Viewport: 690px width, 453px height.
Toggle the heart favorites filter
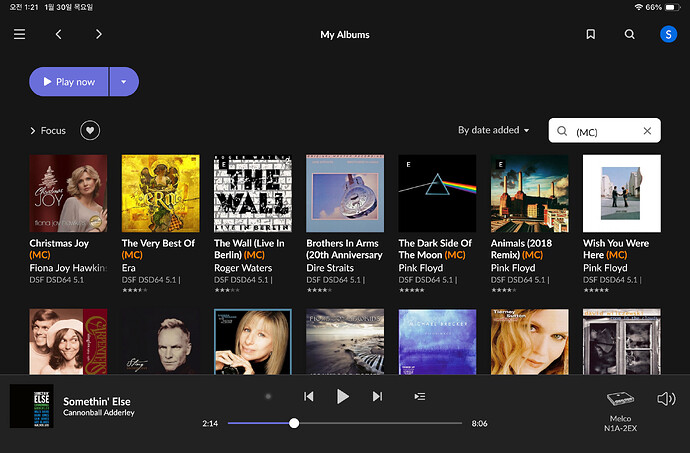pyautogui.click(x=90, y=130)
